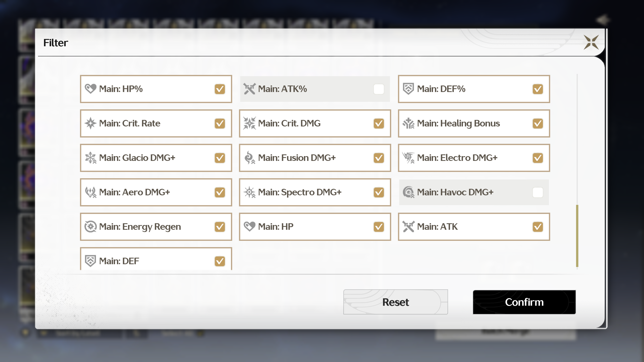Click the filter list vertical scrollbar

coord(577,236)
